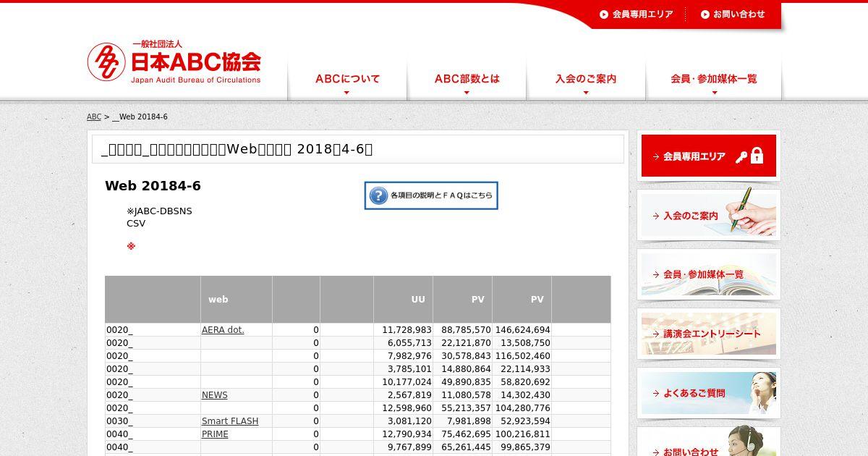This screenshot has width=868, height=456.
Task: Click the UU value 3,081,120
Action: tap(409, 421)
